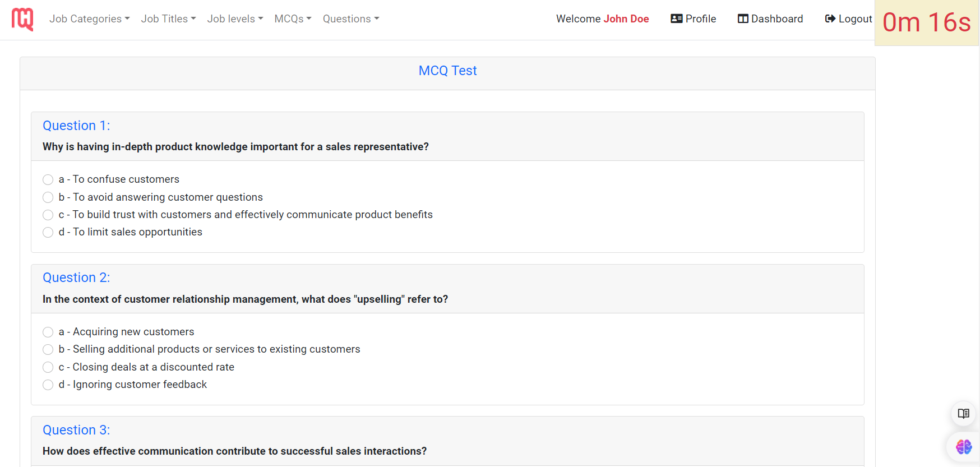Viewport: 980px width, 467px height.
Task: Select answer c for Question 1
Action: click(48, 215)
